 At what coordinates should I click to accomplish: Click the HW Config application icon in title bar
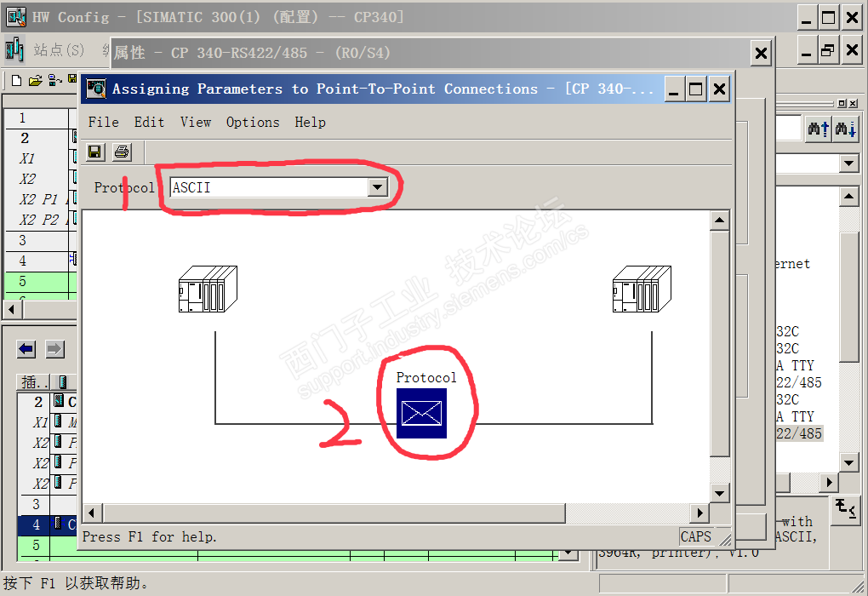[16, 17]
